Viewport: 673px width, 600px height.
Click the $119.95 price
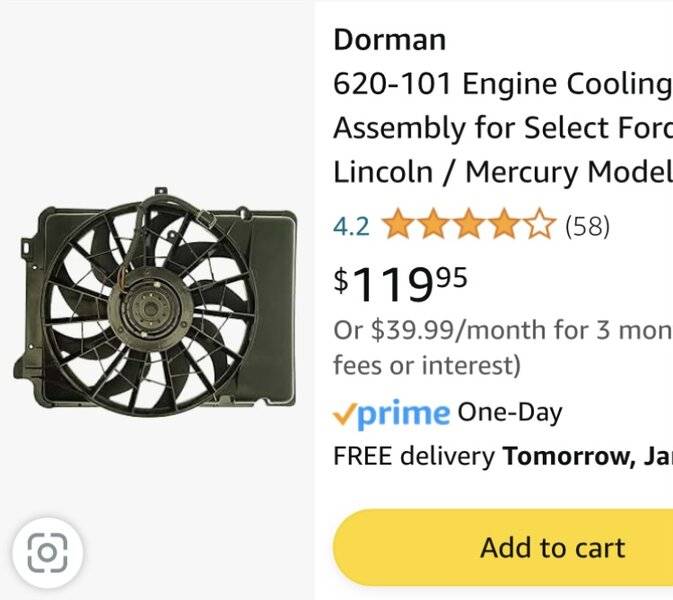pyautogui.click(x=400, y=282)
